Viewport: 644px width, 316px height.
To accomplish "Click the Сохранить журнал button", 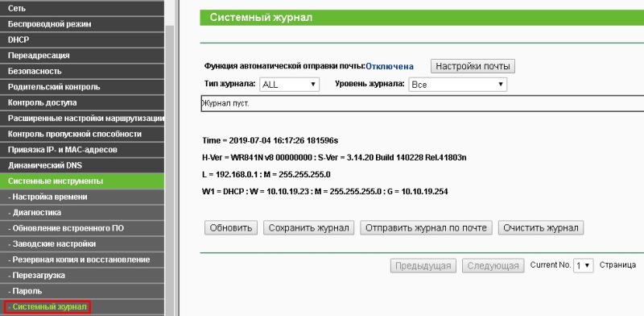I will click(309, 228).
